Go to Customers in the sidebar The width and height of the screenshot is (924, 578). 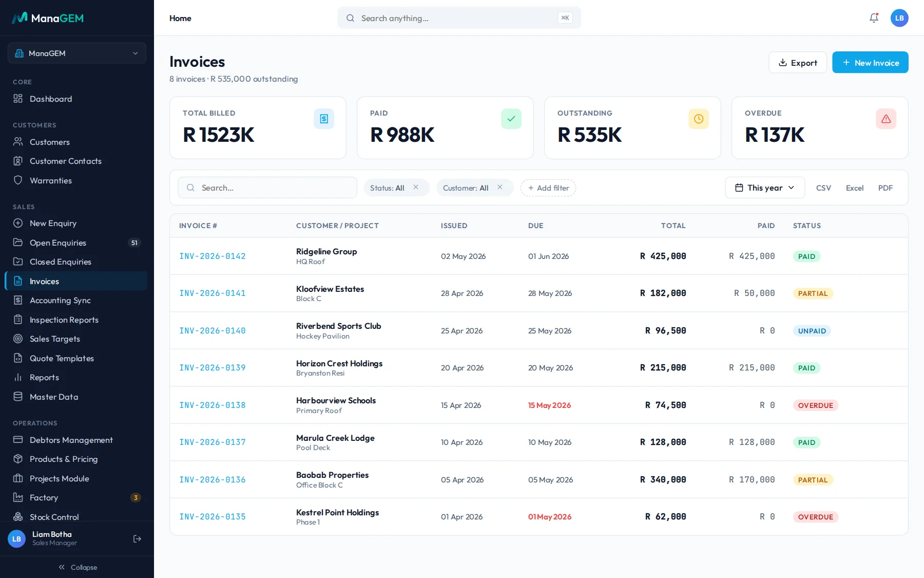coord(76,142)
